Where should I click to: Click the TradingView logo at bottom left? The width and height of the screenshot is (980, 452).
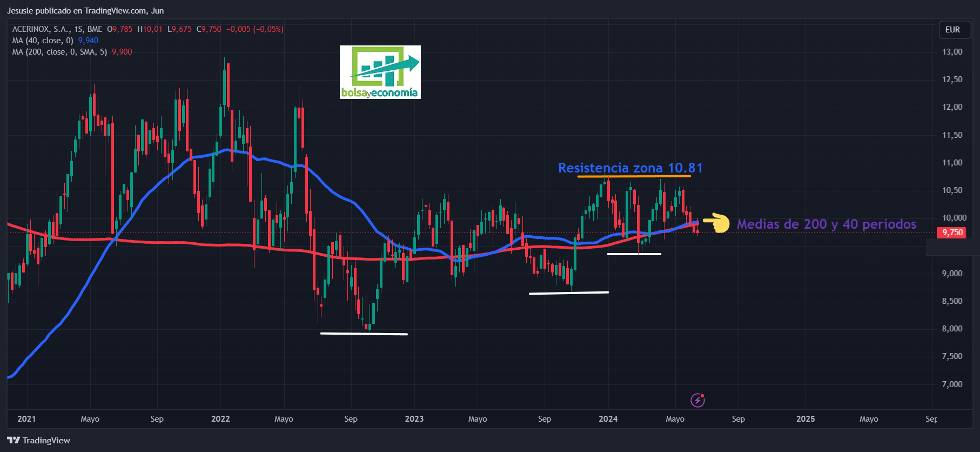click(39, 440)
